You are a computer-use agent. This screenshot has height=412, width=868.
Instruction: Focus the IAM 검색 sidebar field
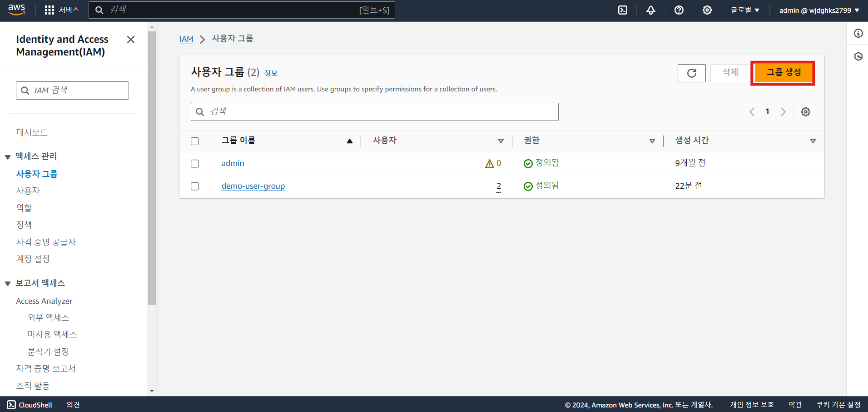pos(72,90)
